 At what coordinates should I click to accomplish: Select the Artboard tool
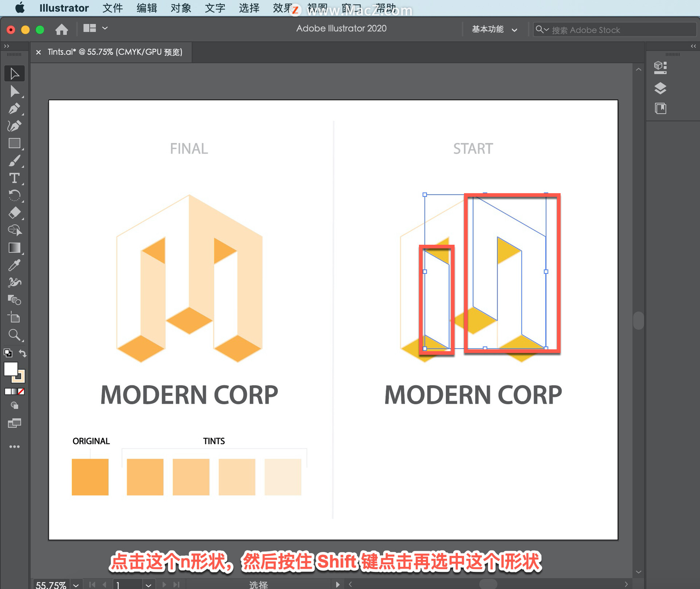15,317
